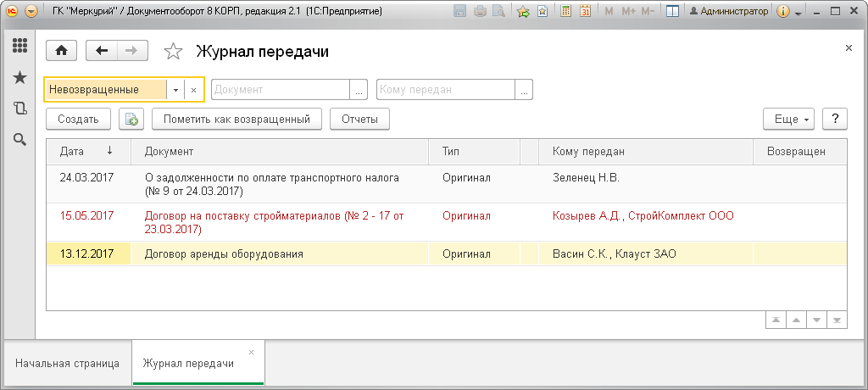The image size is (868, 390).
Task: Click the M+ memory add button
Action: (628, 11)
